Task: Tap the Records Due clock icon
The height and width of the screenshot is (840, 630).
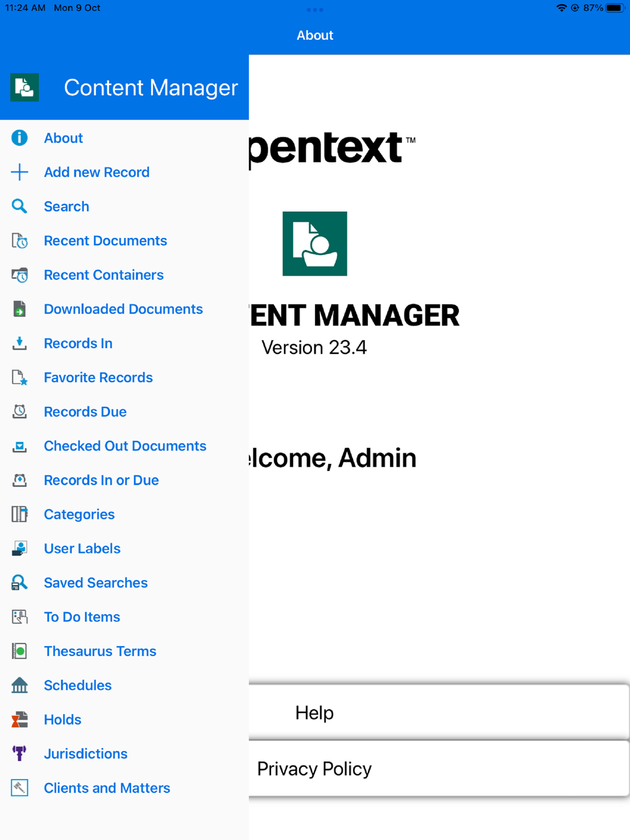Action: [x=20, y=412]
